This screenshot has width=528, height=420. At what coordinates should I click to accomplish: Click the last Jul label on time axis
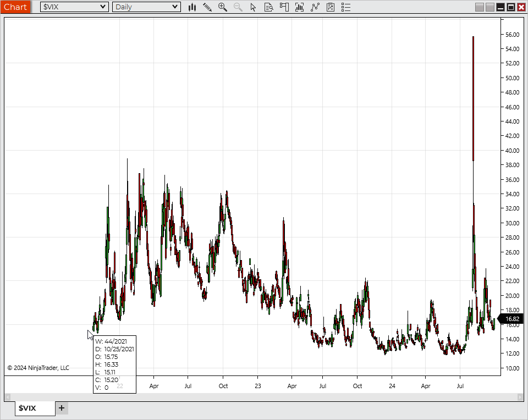460,386
